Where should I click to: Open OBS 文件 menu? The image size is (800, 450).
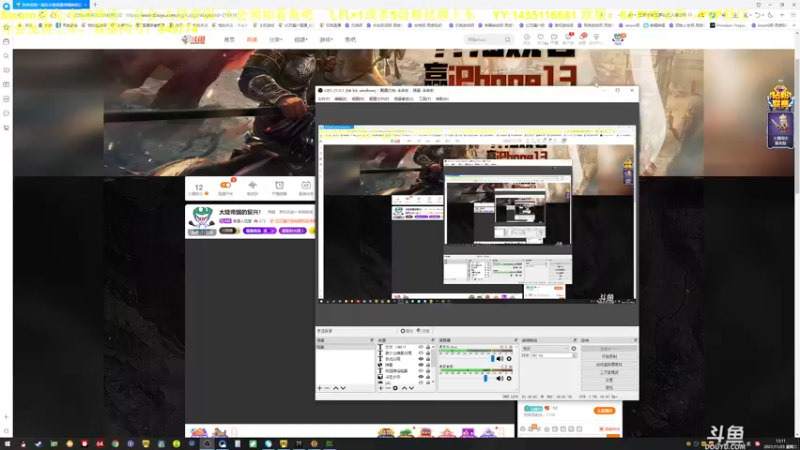pos(324,98)
